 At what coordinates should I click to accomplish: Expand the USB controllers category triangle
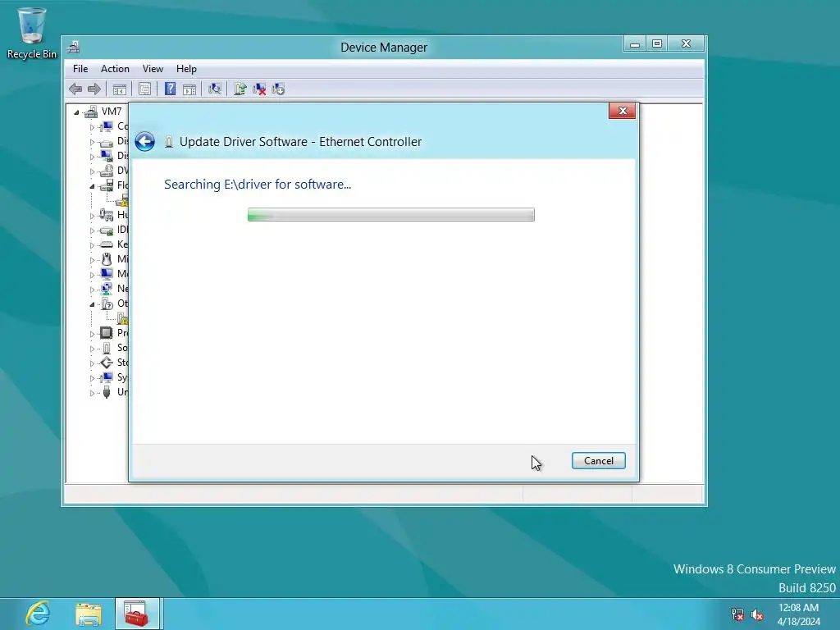coord(92,393)
